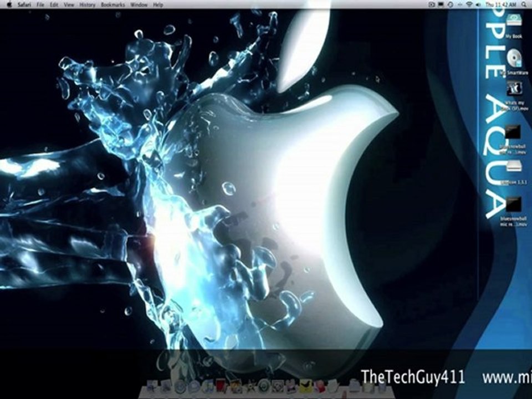Image resolution: width=532 pixels, height=399 pixels.
Task: Click the Spotlight magnifier icon
Action: point(524,5)
